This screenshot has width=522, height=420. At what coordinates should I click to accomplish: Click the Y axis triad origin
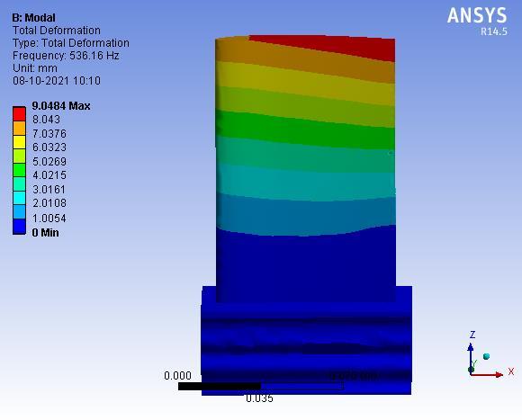(471, 370)
